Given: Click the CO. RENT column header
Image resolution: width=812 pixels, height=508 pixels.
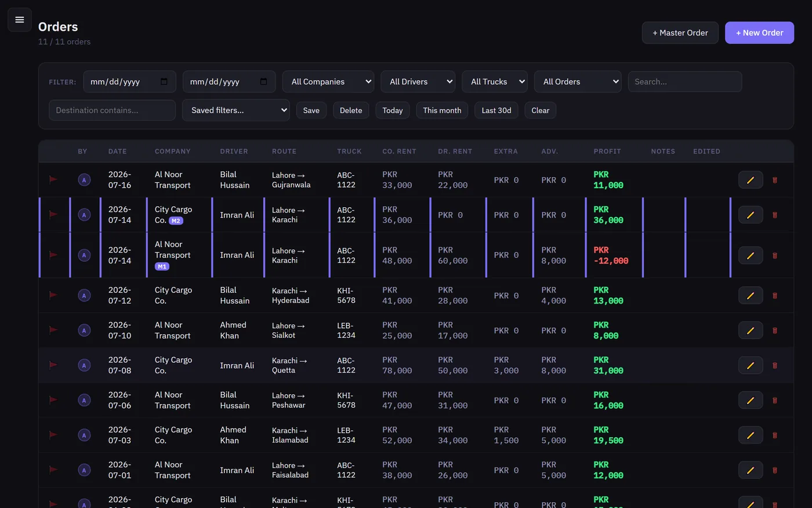Looking at the screenshot, I should 399,152.
